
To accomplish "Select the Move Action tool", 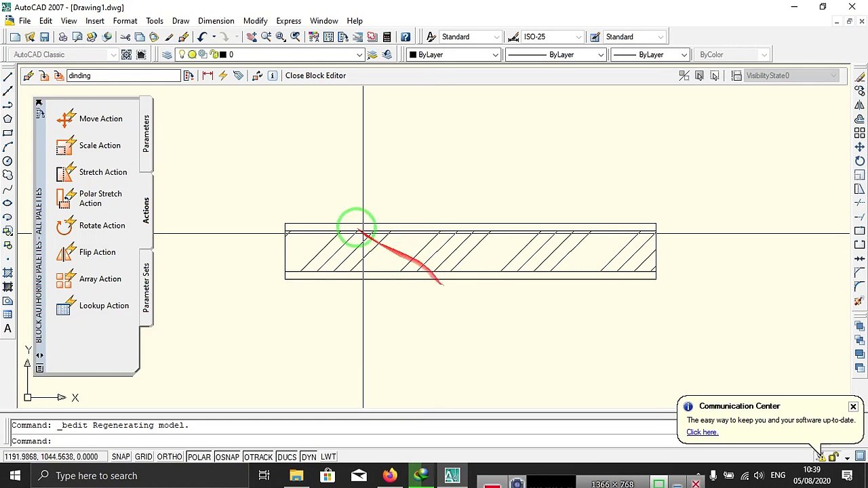I will coord(90,119).
